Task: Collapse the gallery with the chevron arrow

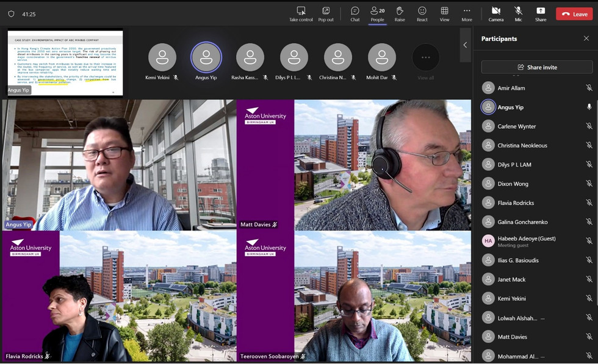Action: (465, 45)
